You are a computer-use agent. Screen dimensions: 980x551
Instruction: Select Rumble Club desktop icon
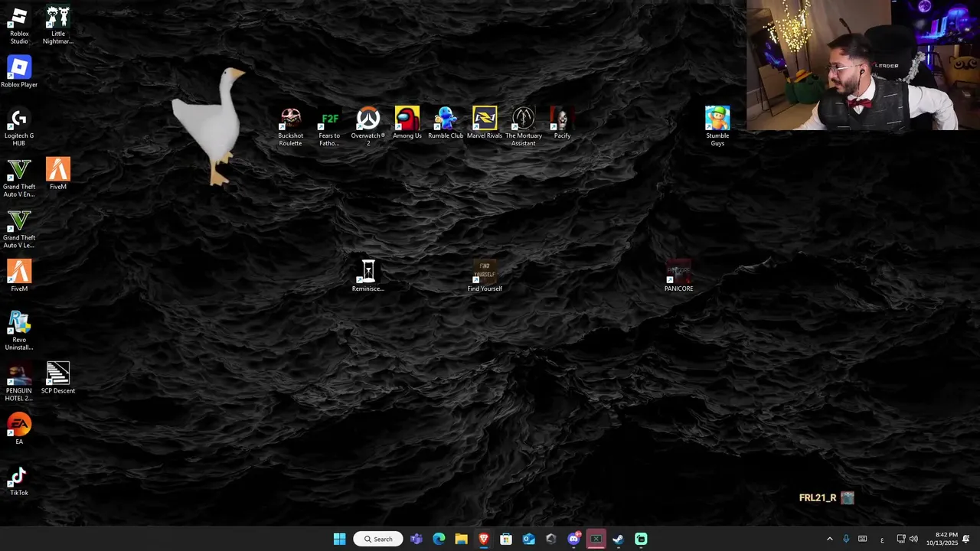(x=446, y=123)
